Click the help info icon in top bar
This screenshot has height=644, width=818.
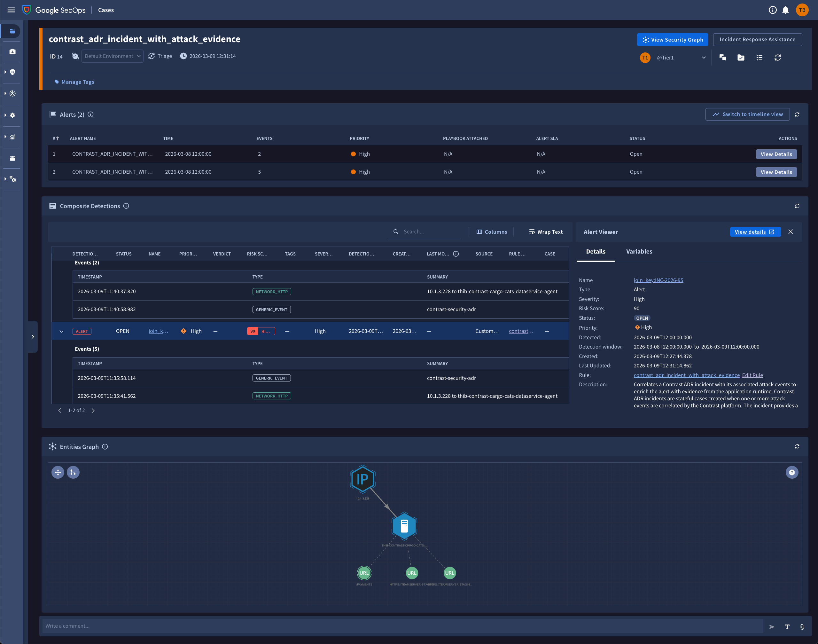coord(772,10)
